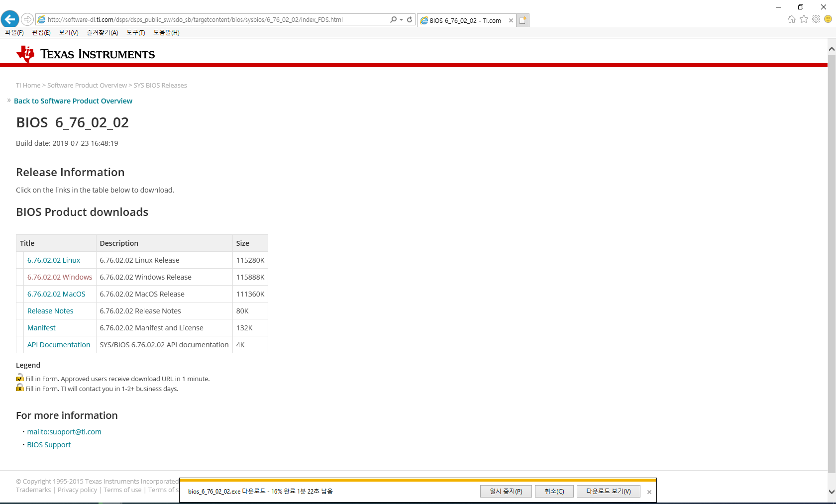Click the page scrollbar down arrow
This screenshot has height=504, width=836.
click(x=832, y=492)
